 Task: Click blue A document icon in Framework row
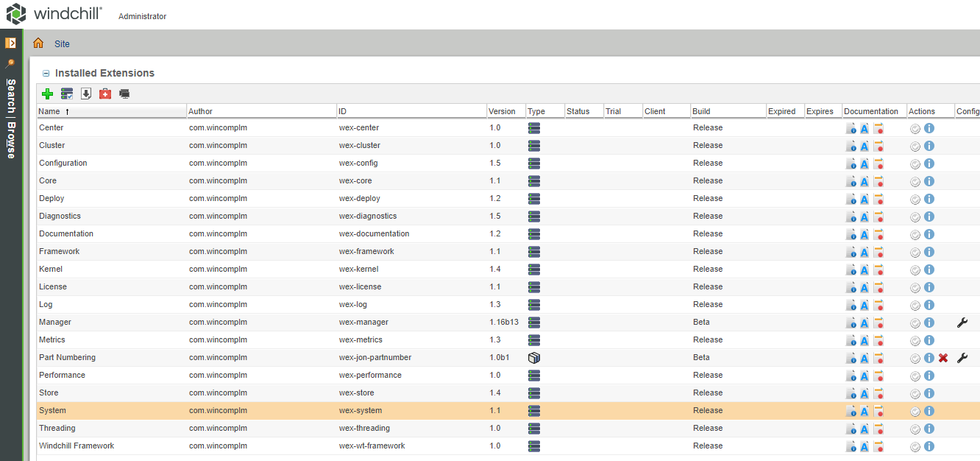pos(864,252)
